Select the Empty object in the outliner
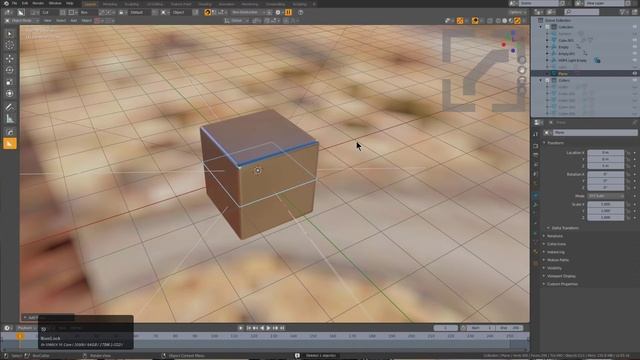Screen dimensions: 640x360 563,47
